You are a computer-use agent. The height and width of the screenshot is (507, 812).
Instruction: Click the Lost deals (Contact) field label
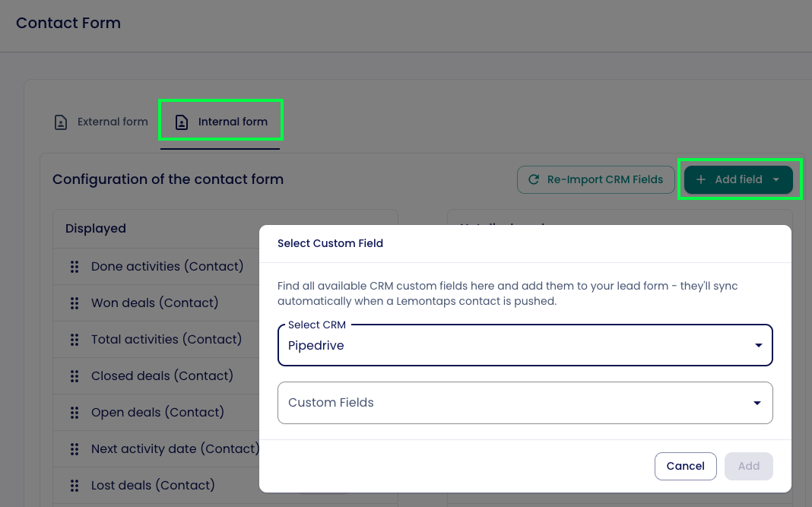tap(153, 486)
